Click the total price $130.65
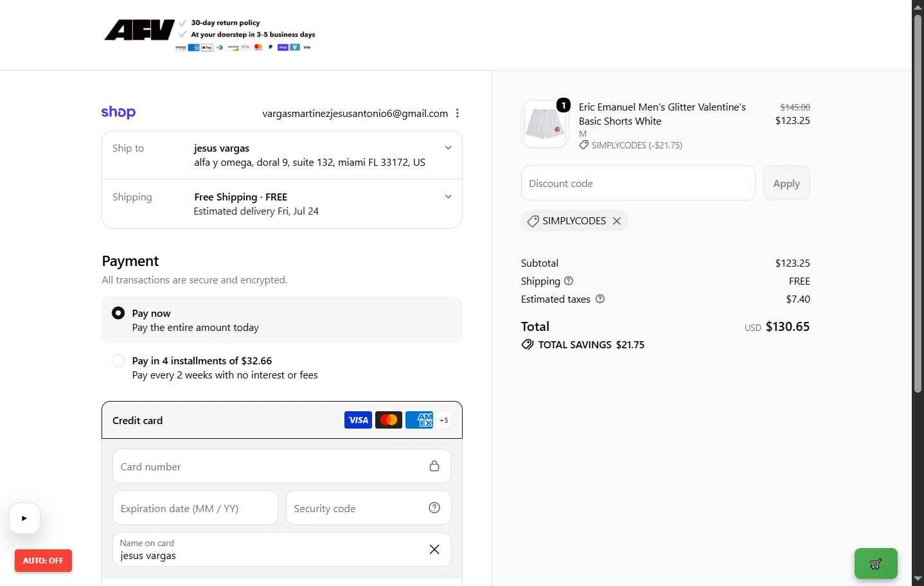 (788, 326)
